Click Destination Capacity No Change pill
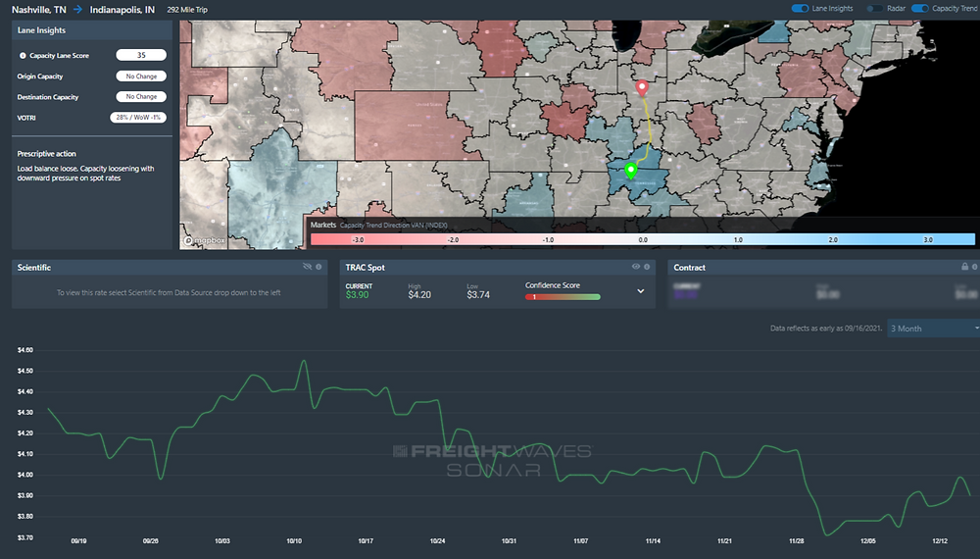The height and width of the screenshot is (559, 980). coord(141,97)
